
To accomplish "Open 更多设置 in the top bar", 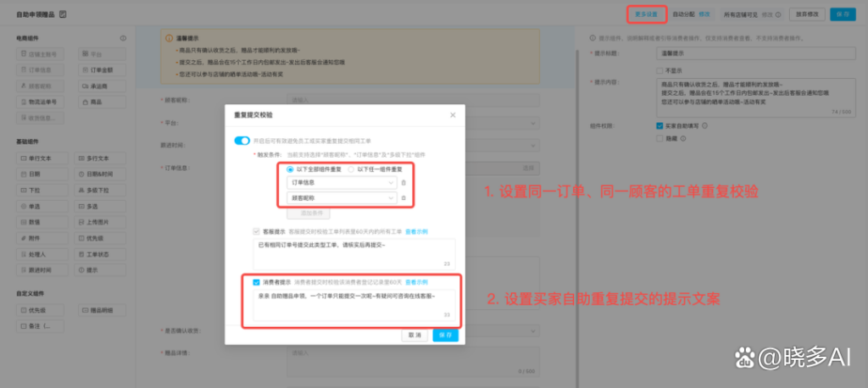I will (x=646, y=15).
